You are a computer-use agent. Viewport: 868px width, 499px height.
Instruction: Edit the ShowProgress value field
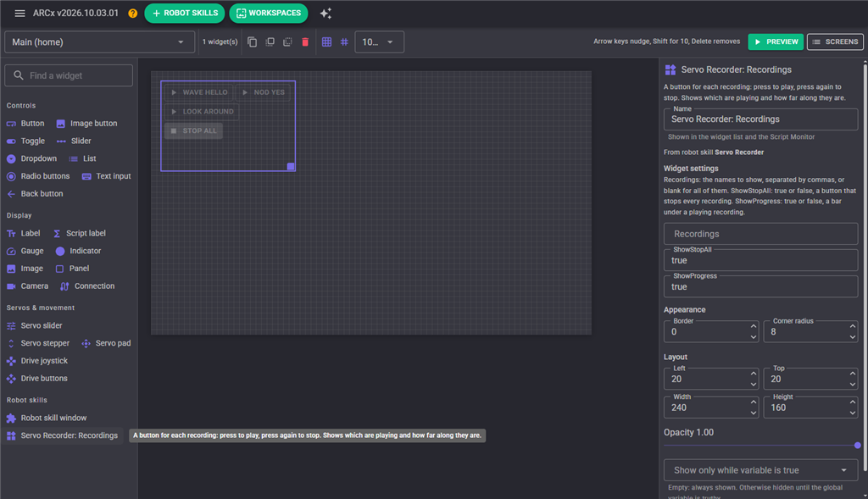760,287
